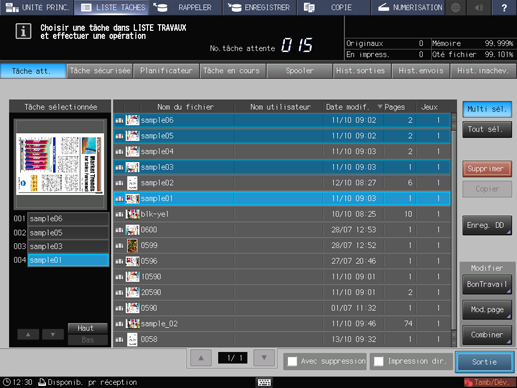Click the job list vertical scrollbar
The width and height of the screenshot is (517, 388).
coord(454,230)
